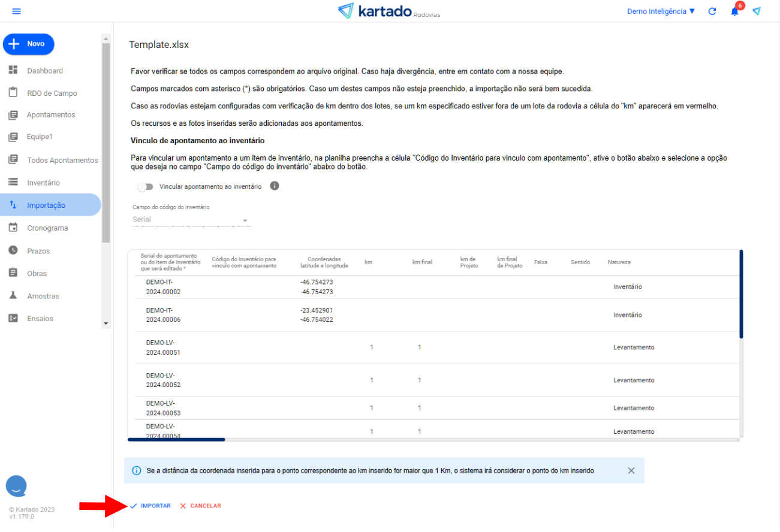
Task: Expand the Demo Inteligência account dropdown
Action: click(x=661, y=11)
